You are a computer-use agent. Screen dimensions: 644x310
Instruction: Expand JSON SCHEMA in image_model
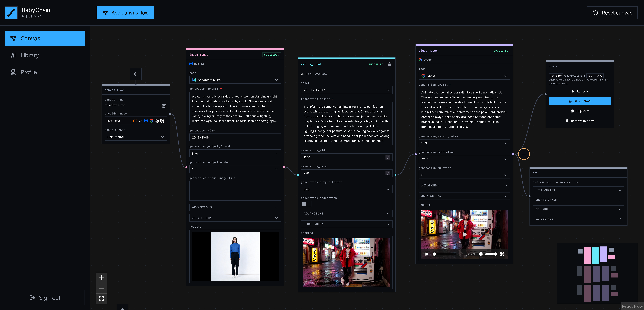(235, 218)
